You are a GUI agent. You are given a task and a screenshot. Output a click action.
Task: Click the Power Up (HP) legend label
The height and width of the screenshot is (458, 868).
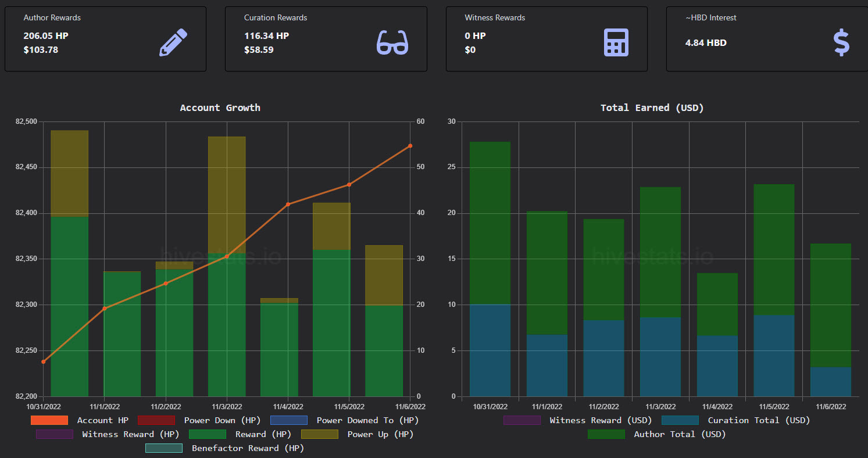380,434
